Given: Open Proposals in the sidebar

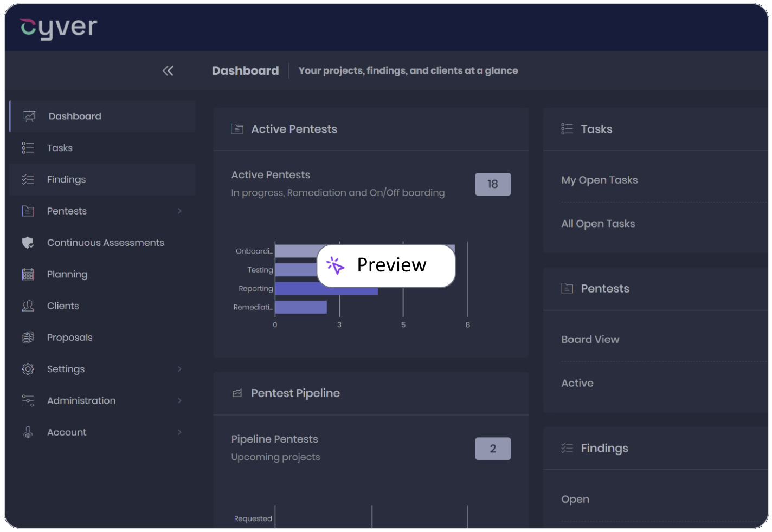Looking at the screenshot, I should click(103, 338).
